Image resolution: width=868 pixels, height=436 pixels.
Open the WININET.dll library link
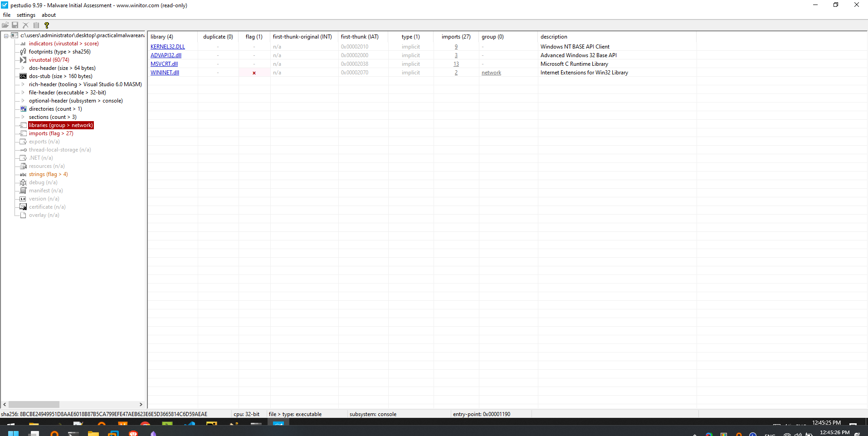[x=165, y=73]
